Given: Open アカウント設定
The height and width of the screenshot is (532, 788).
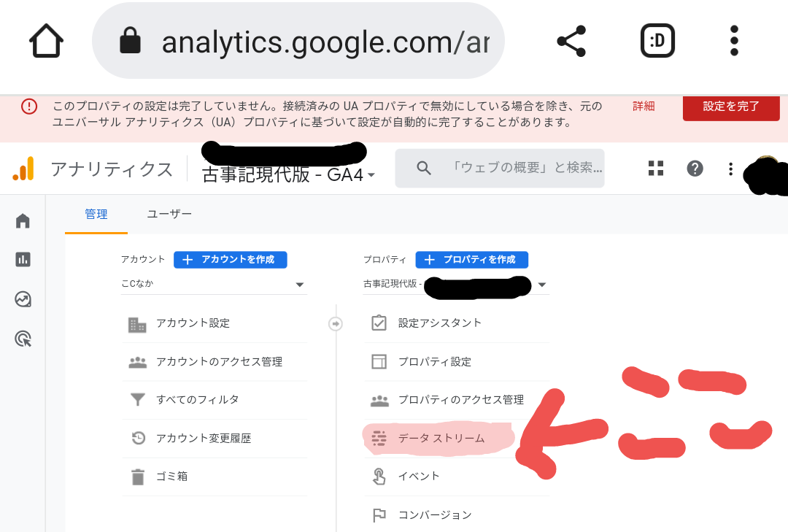Looking at the screenshot, I should pyautogui.click(x=215, y=323).
